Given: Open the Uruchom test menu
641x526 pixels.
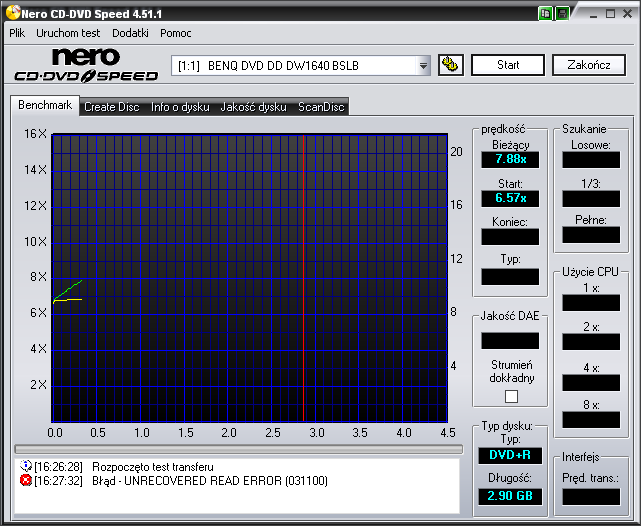Looking at the screenshot, I should click(x=68, y=33).
